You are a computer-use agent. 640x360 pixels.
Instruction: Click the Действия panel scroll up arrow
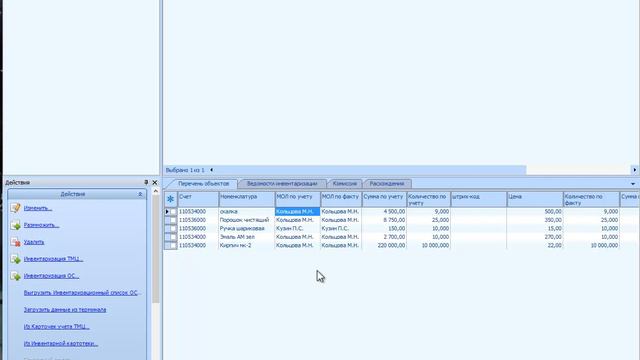(155, 191)
